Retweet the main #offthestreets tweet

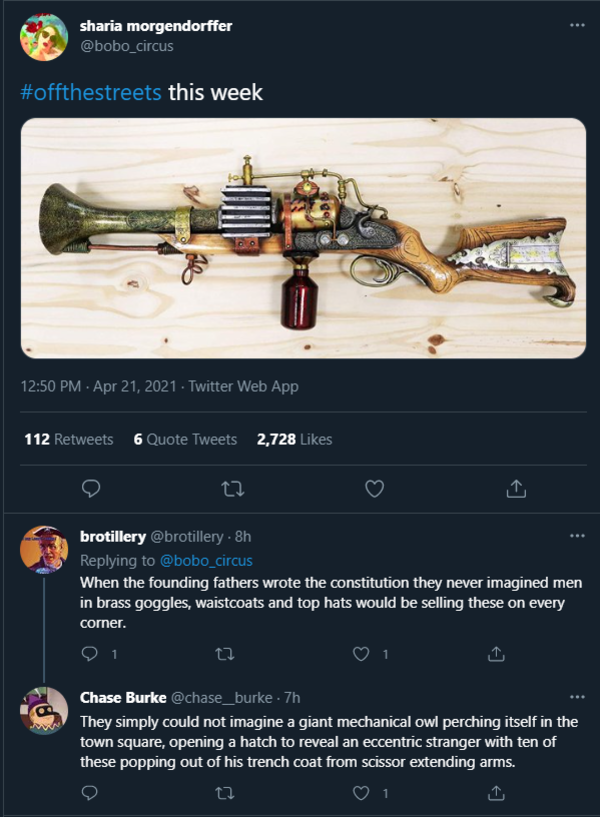tap(232, 488)
